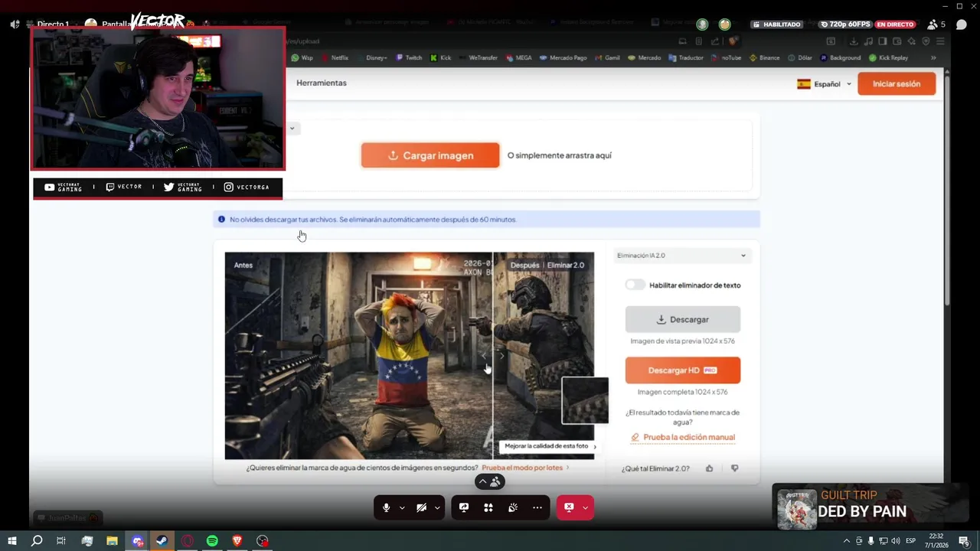Open the browser hamburger menu
The image size is (980, 551).
click(x=941, y=41)
